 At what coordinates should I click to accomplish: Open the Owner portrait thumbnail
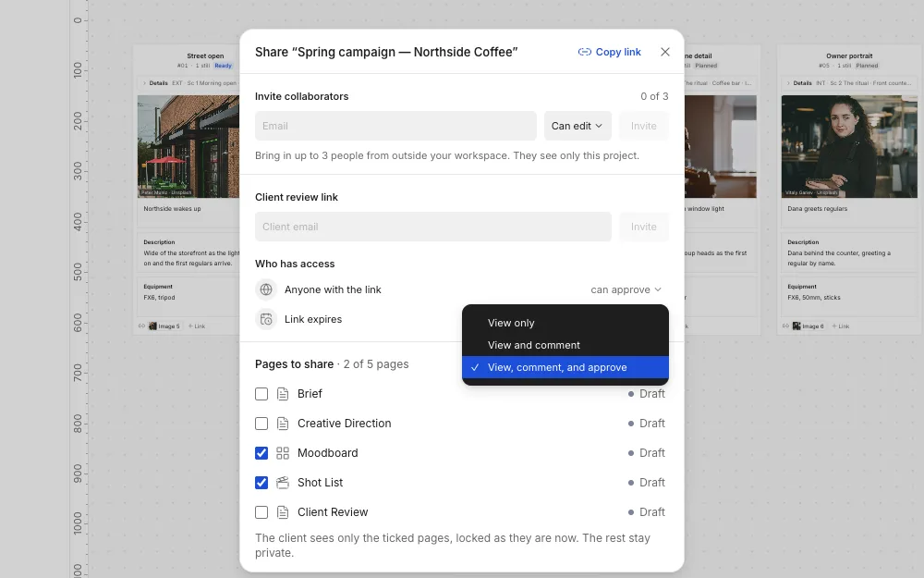pyautogui.click(x=849, y=146)
